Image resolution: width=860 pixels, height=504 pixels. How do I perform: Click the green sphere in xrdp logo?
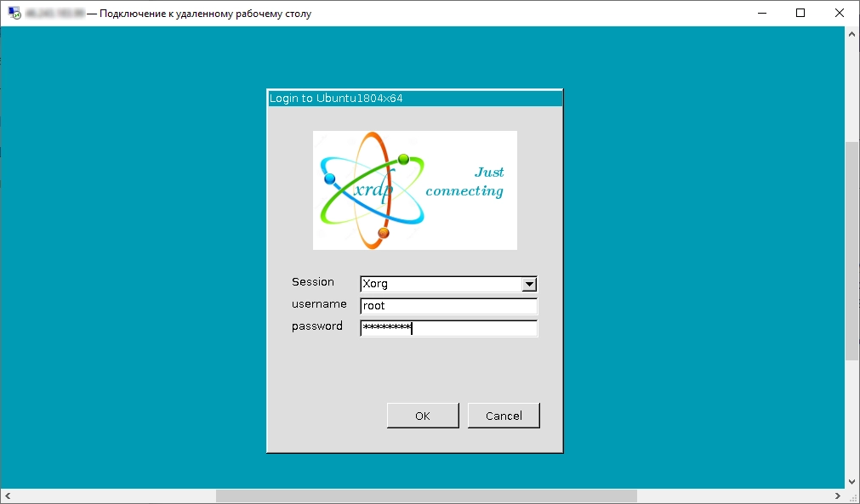(x=403, y=159)
